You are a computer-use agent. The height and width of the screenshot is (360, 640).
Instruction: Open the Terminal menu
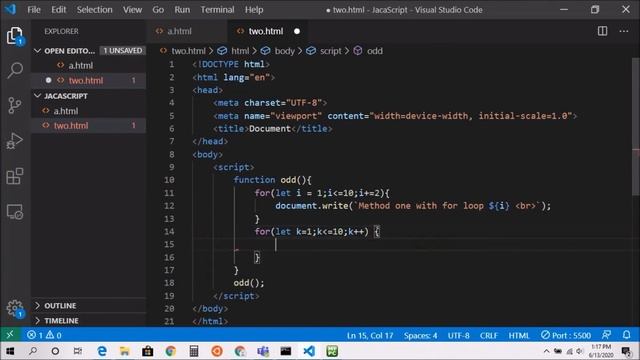point(217,9)
